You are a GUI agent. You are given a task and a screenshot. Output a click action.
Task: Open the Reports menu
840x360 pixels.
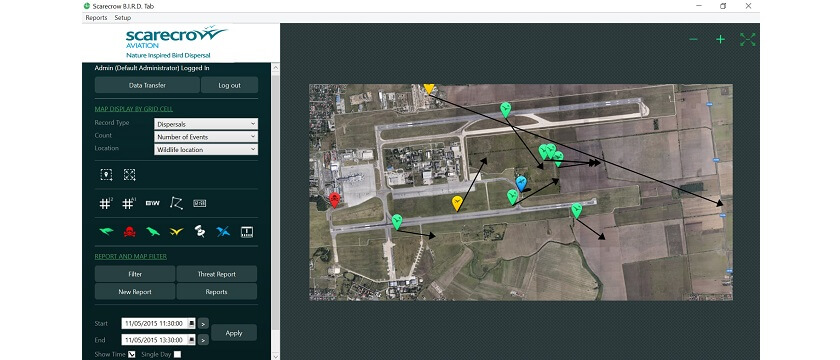[x=96, y=18]
